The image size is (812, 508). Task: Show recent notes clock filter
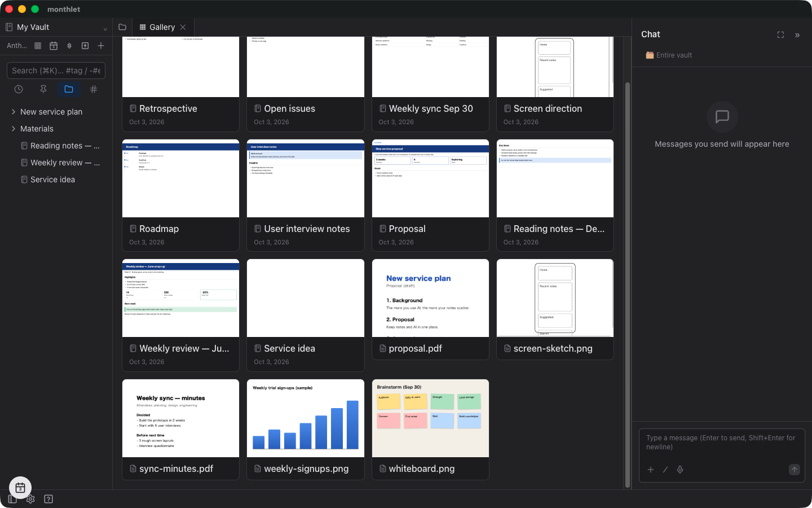click(x=19, y=89)
